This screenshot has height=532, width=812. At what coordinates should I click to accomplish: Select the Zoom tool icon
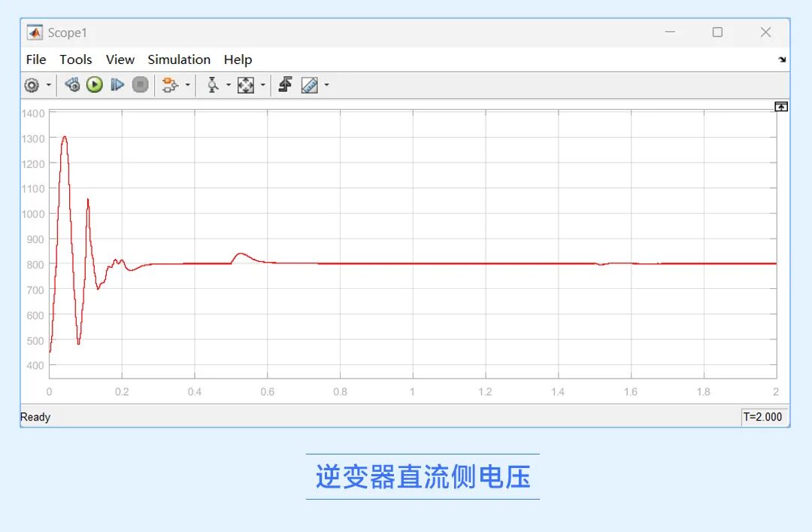point(213,85)
